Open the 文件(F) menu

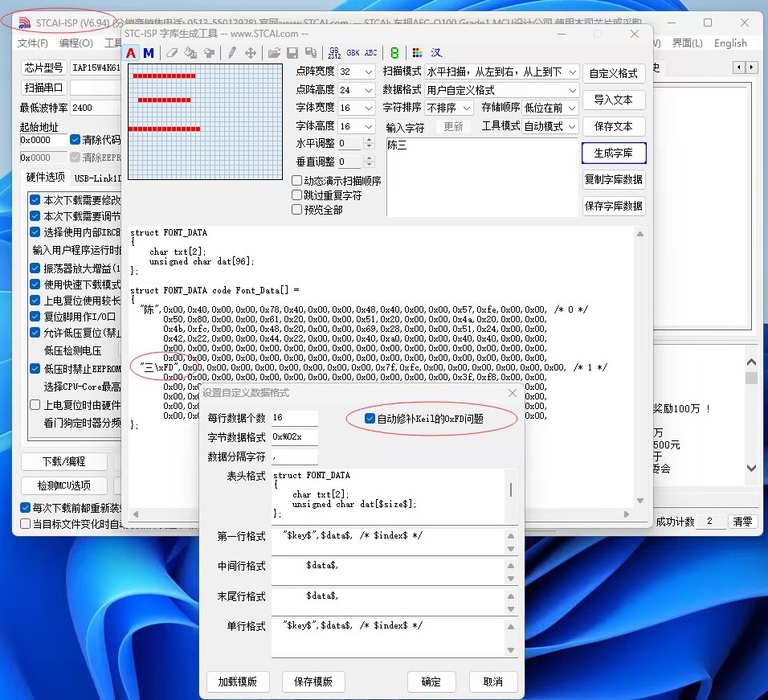coord(33,43)
